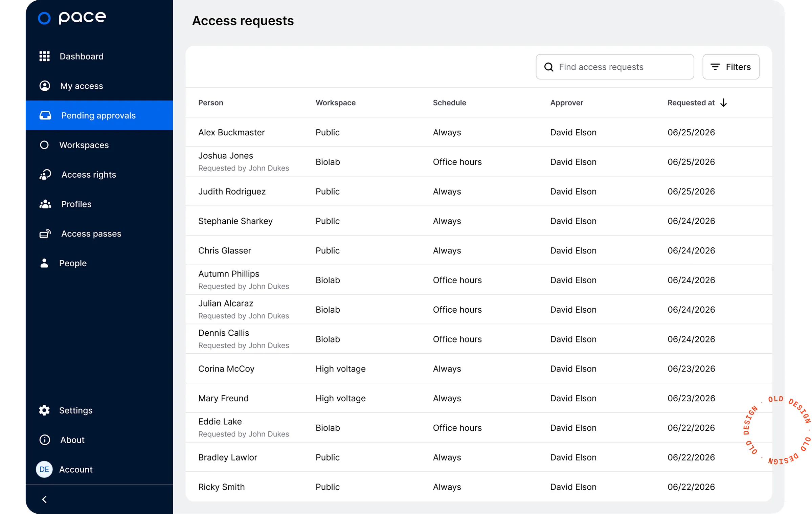This screenshot has height=514, width=812.
Task: Open About menu item
Action: pyautogui.click(x=99, y=440)
